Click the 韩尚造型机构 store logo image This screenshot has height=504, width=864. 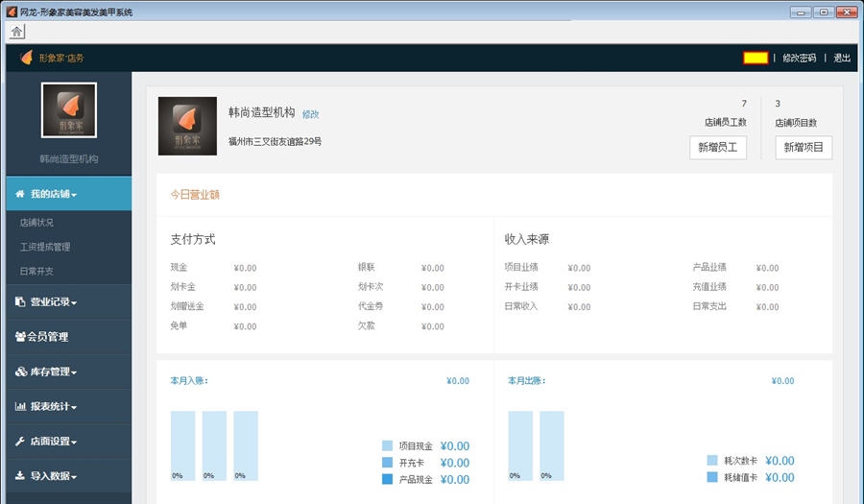point(187,126)
